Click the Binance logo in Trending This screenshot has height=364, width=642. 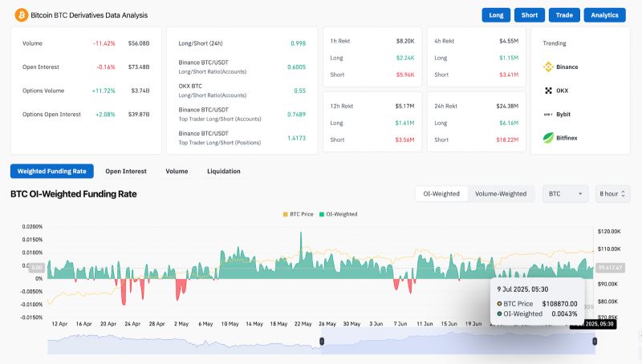coord(549,67)
